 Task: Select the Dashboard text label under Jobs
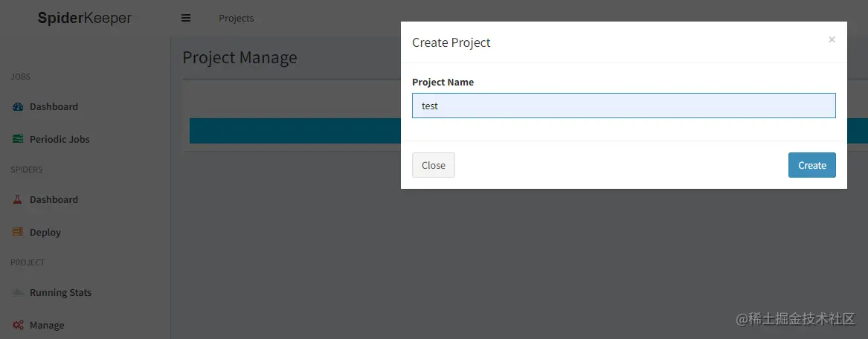pyautogui.click(x=54, y=107)
